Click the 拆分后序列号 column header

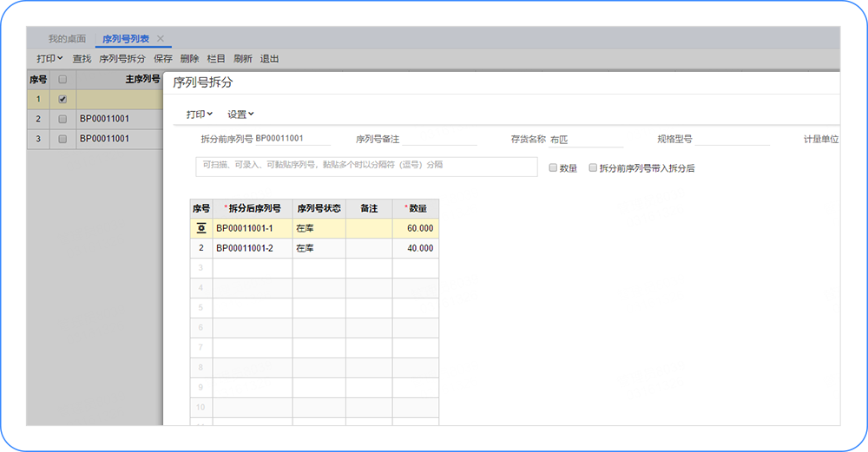click(253, 208)
